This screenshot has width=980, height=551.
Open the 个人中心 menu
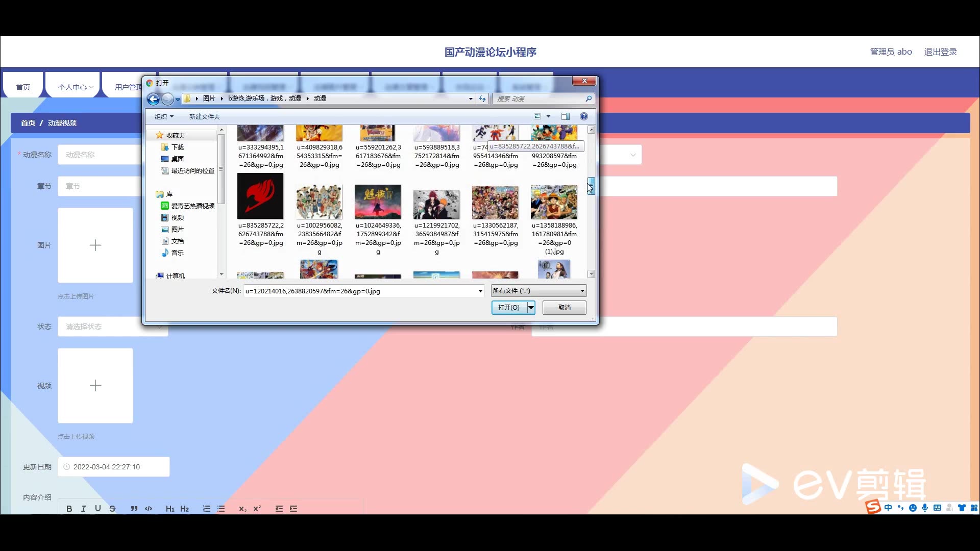tap(76, 87)
